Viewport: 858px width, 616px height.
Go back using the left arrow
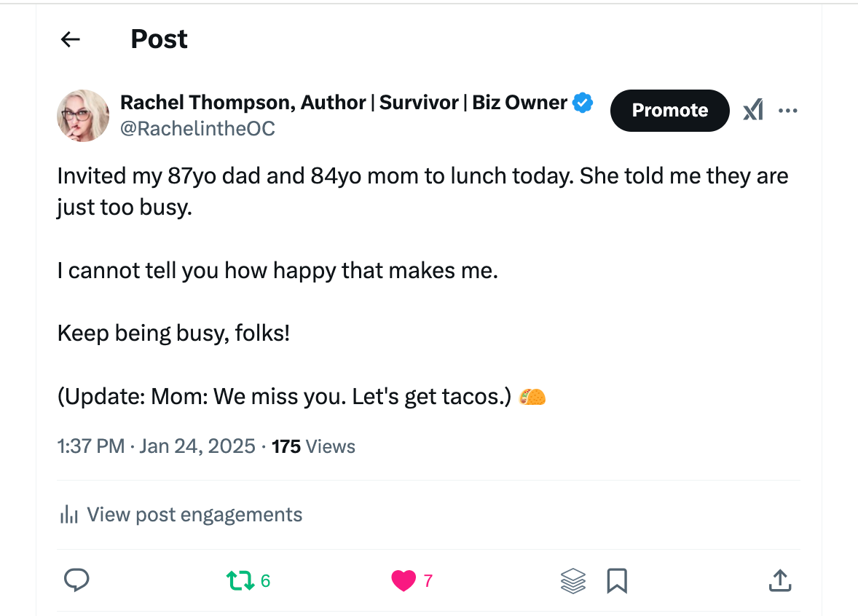[71, 39]
